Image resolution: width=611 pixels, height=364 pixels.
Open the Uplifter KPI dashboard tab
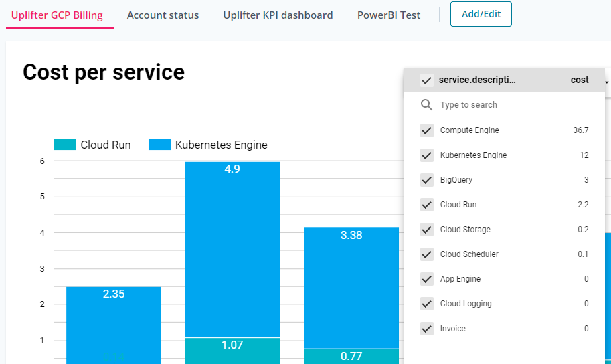pyautogui.click(x=278, y=15)
